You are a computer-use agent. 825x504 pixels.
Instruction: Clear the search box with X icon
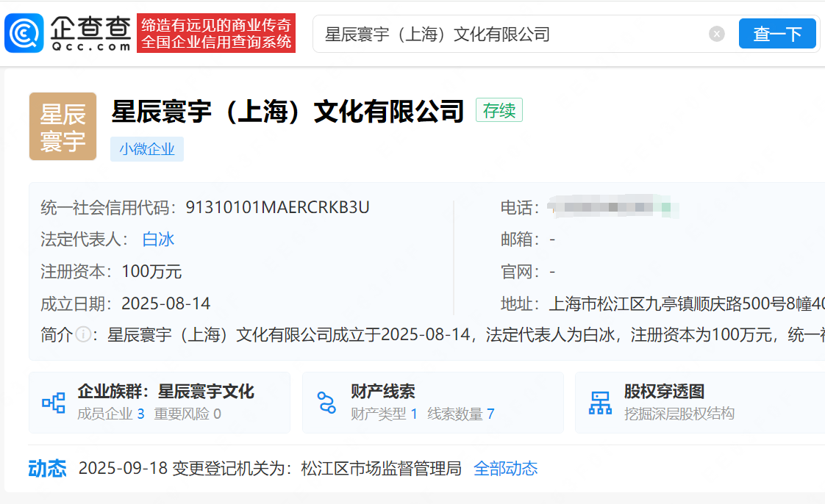coord(716,34)
